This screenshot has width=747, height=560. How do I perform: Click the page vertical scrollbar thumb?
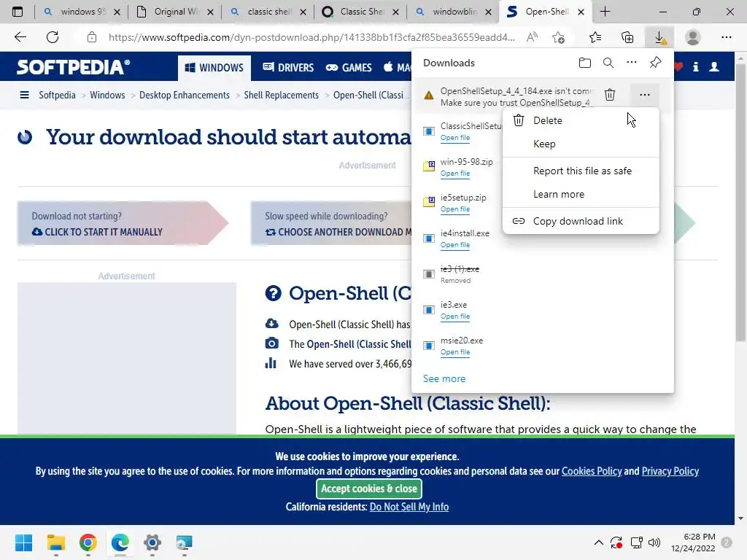point(740,202)
